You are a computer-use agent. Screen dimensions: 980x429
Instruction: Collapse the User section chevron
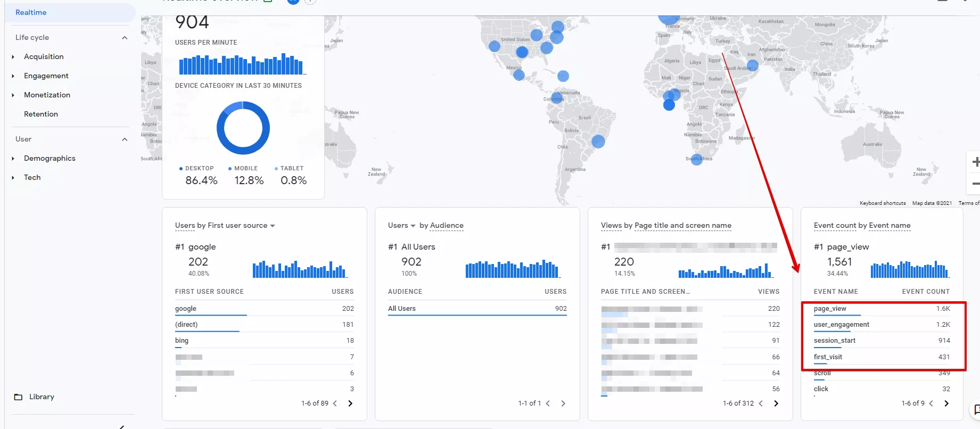[x=125, y=139]
